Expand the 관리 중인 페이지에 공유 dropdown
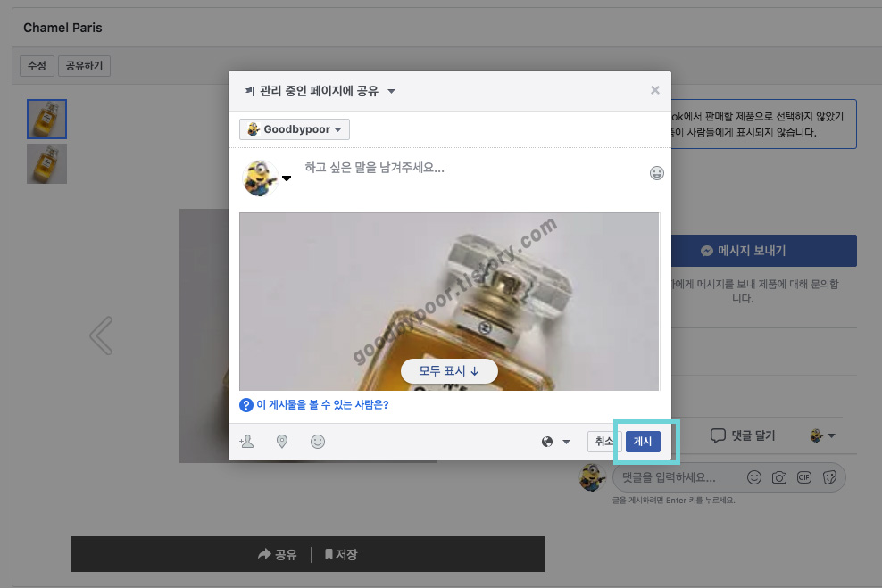This screenshot has width=882, height=588. point(320,91)
